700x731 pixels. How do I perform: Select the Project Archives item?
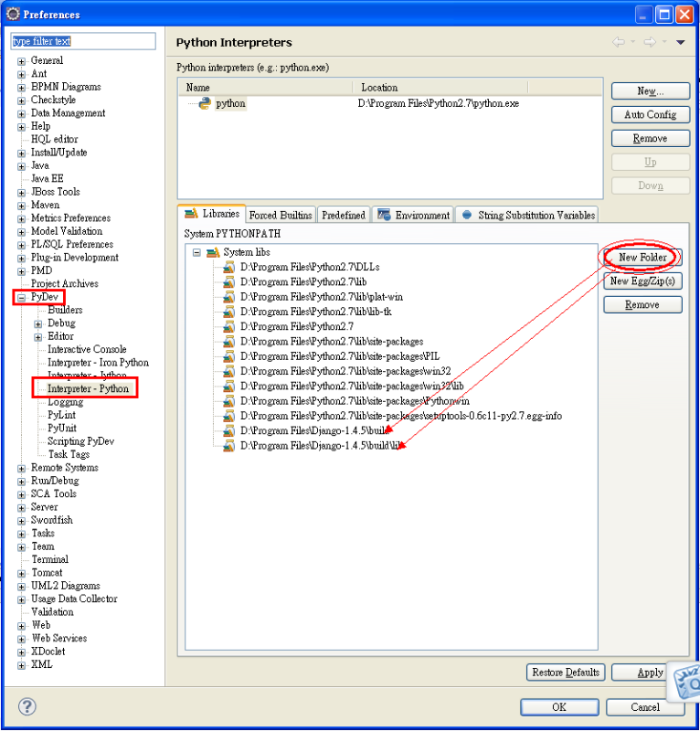(64, 284)
